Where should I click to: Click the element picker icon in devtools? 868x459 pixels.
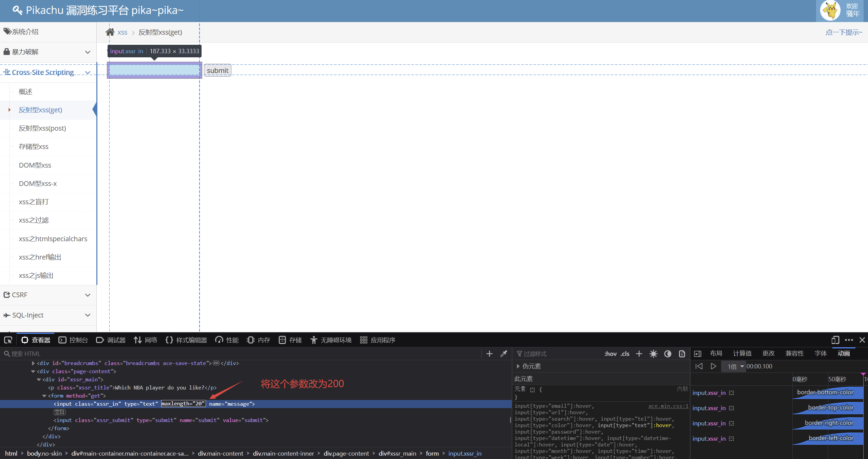8,340
